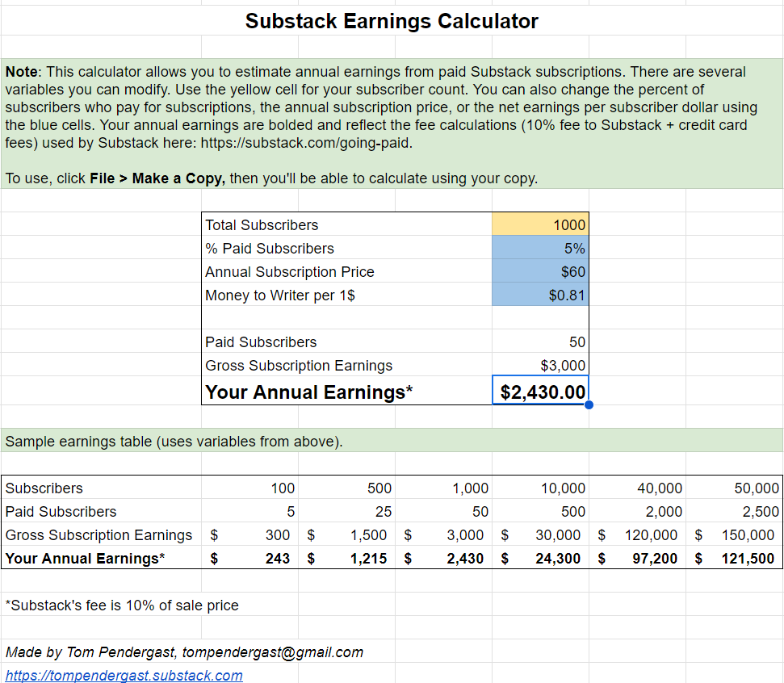The height and width of the screenshot is (683, 784).
Task: Click the 10,000 subscribers cell
Action: point(540,488)
